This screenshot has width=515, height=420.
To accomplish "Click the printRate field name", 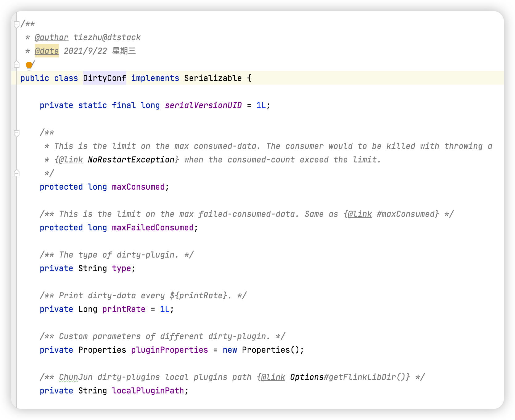I will pyautogui.click(x=124, y=309).
